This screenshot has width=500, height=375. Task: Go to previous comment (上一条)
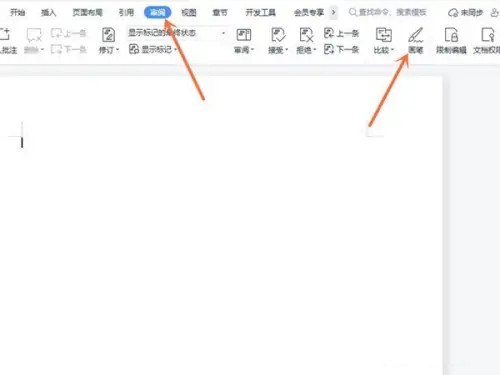click(69, 33)
